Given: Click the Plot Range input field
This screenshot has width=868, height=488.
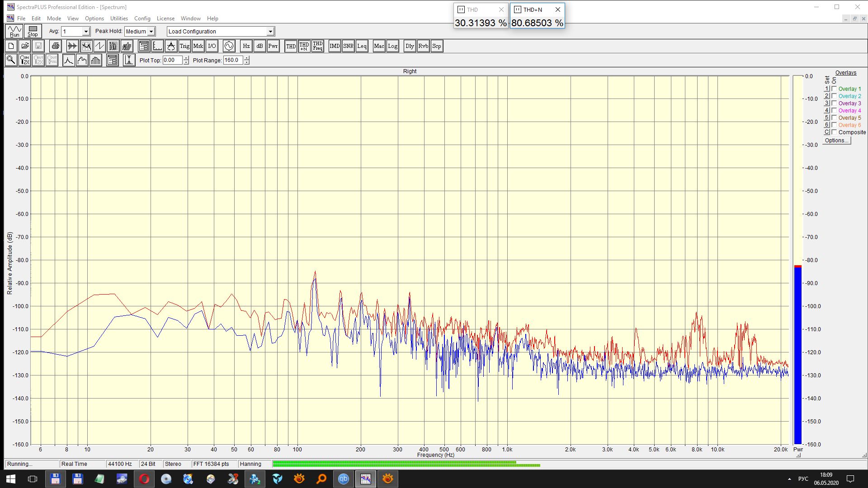Looking at the screenshot, I should click(233, 60).
